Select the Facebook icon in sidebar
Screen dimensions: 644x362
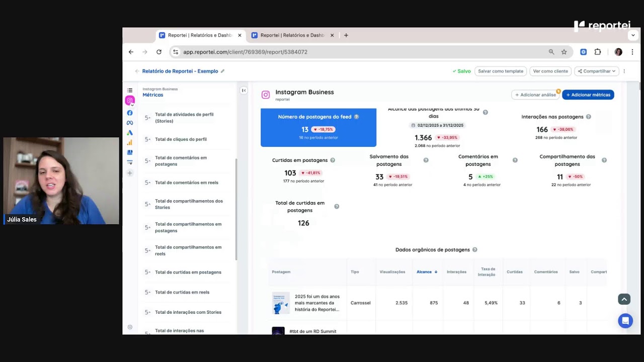click(x=130, y=113)
